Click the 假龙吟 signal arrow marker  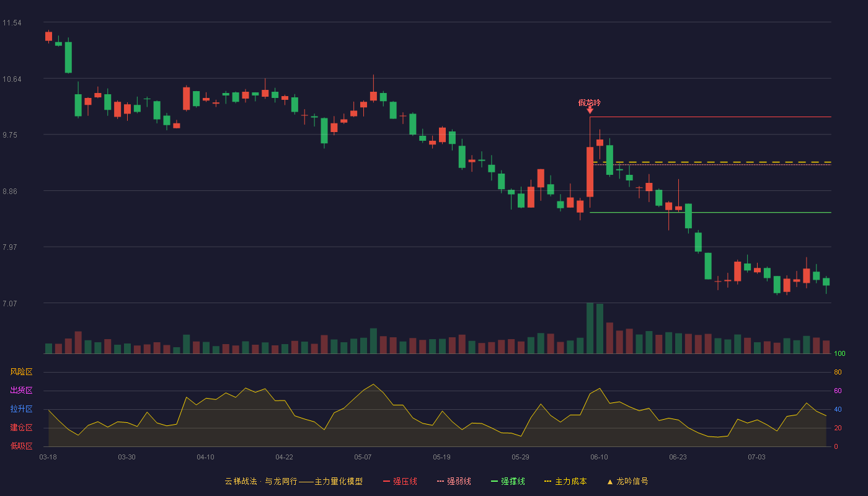pyautogui.click(x=590, y=110)
